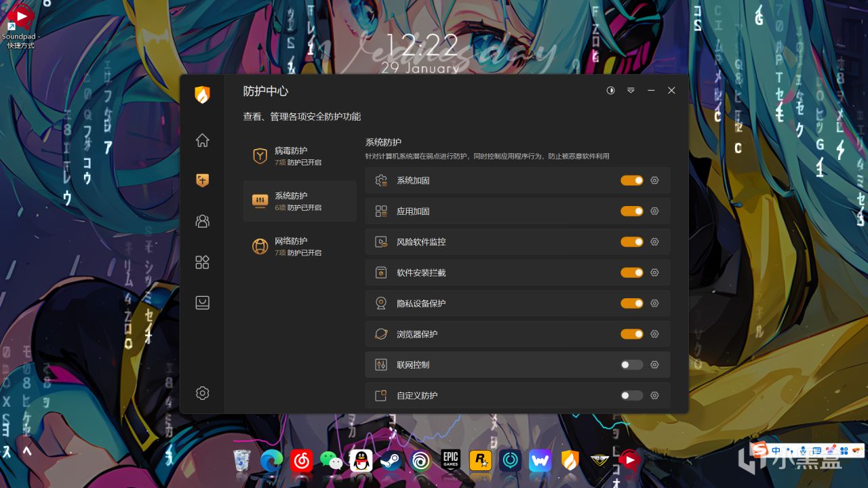Click the Sogou S logo on the IME bar
The height and width of the screenshot is (488, 868).
760,450
